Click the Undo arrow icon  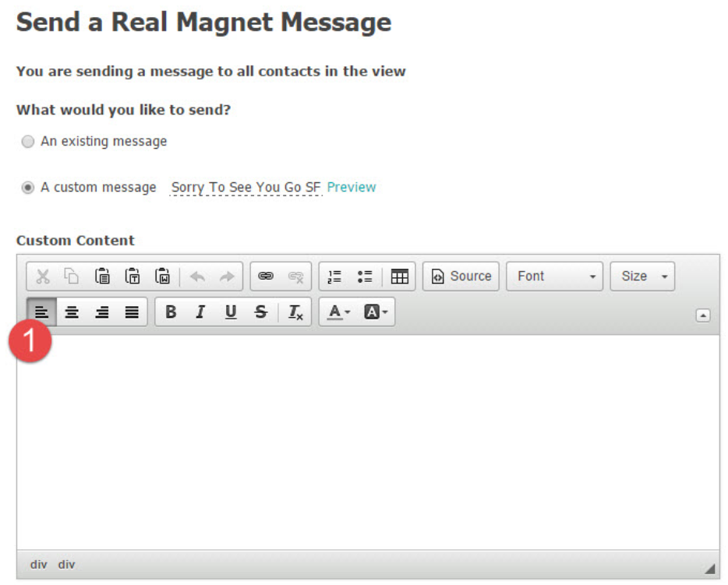coord(197,277)
